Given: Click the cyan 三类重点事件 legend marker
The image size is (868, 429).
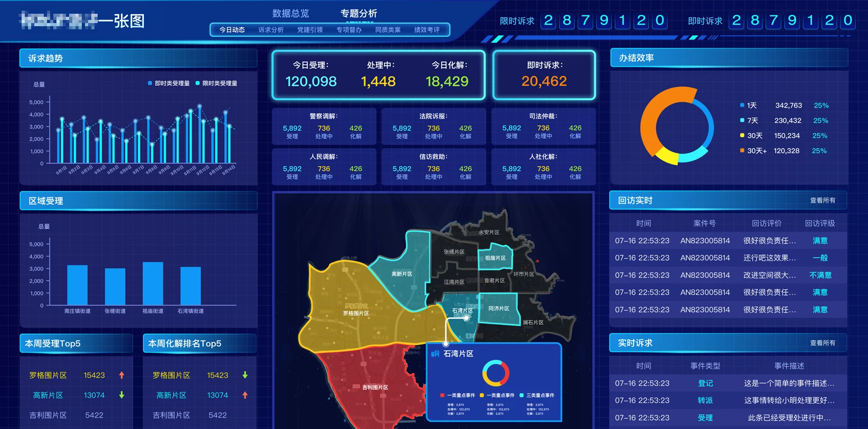Looking at the screenshot, I should click(522, 395).
